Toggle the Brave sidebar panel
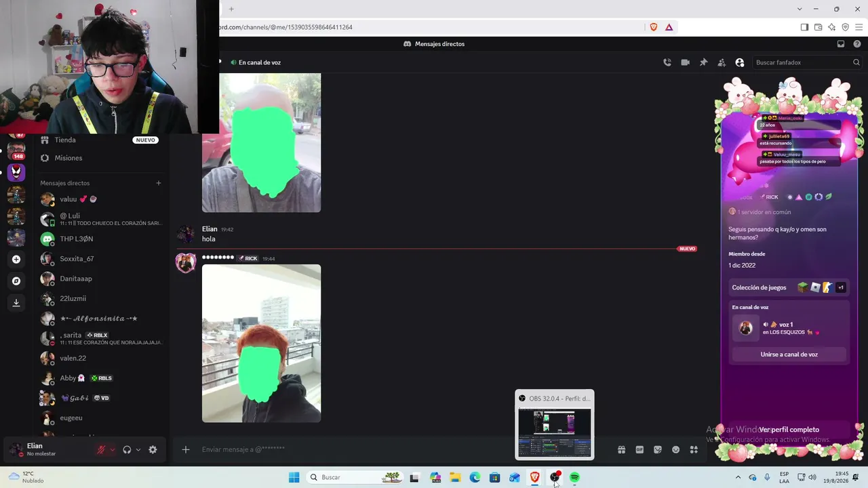 coord(804,27)
